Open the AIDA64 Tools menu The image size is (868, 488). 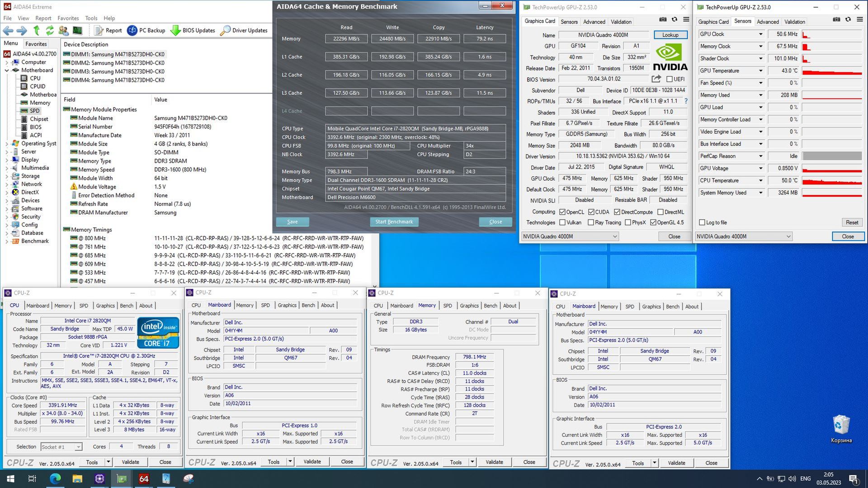point(91,18)
